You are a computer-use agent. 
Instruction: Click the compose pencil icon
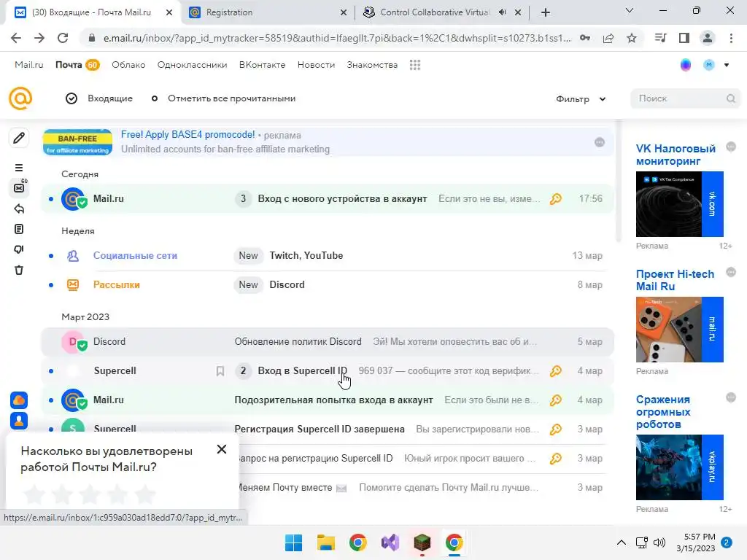coord(19,138)
